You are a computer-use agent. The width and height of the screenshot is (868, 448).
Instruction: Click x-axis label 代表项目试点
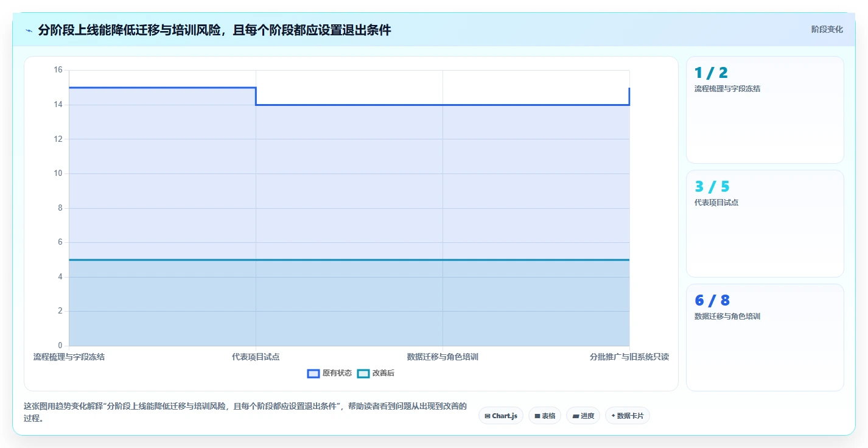click(x=256, y=357)
